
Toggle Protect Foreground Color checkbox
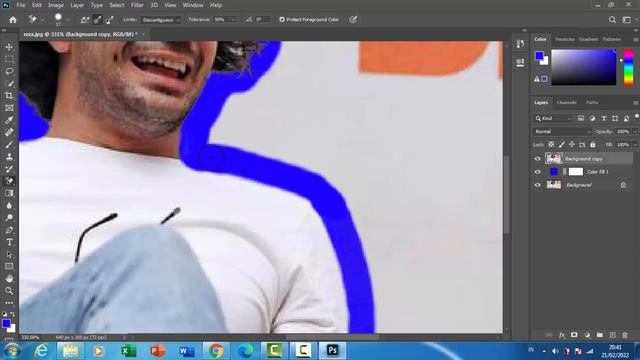click(282, 20)
